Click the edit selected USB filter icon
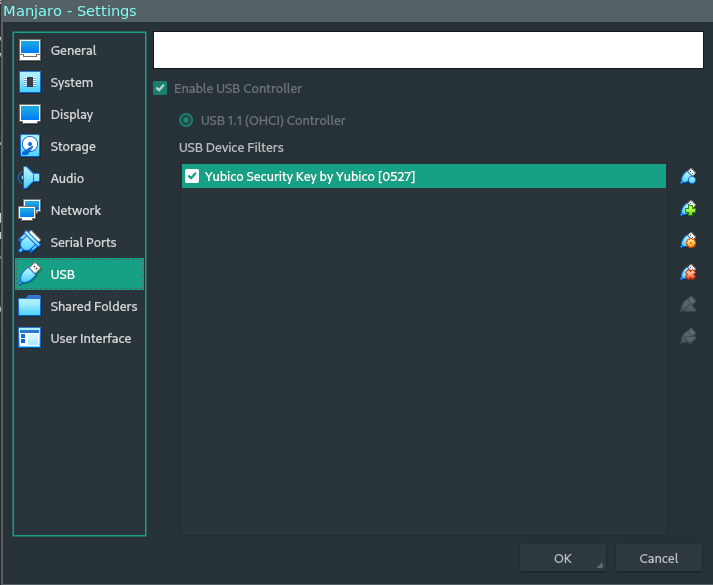713x585 pixels. pyautogui.click(x=688, y=241)
